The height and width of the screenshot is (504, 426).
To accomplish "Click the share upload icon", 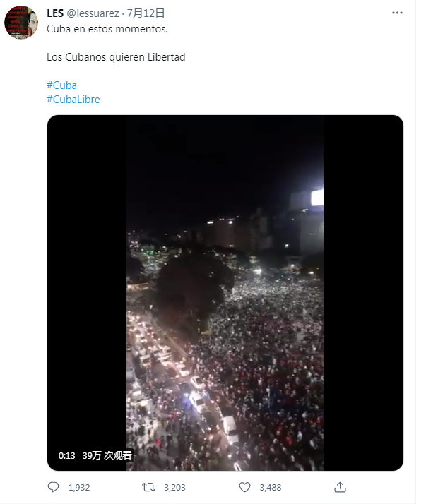I will pyautogui.click(x=340, y=487).
